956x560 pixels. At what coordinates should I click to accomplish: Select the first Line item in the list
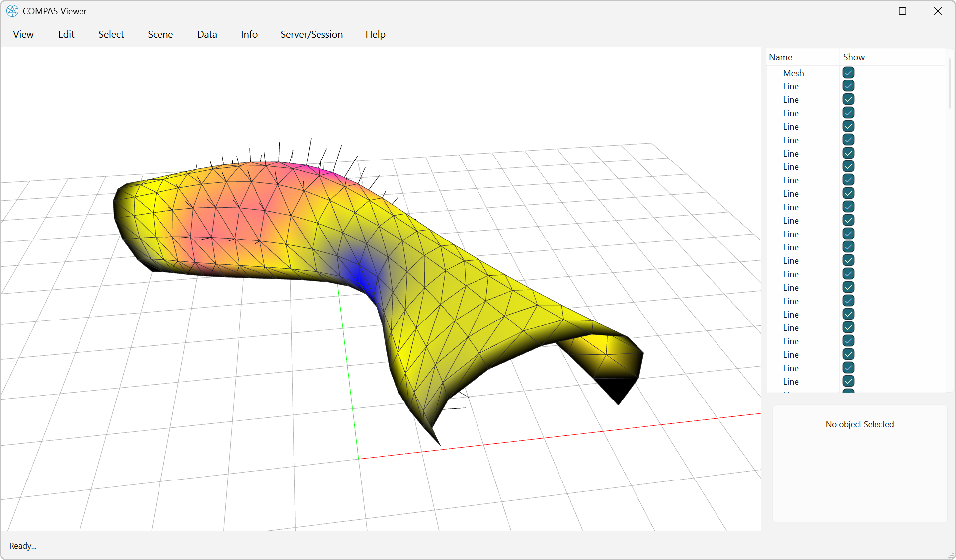pyautogui.click(x=791, y=86)
